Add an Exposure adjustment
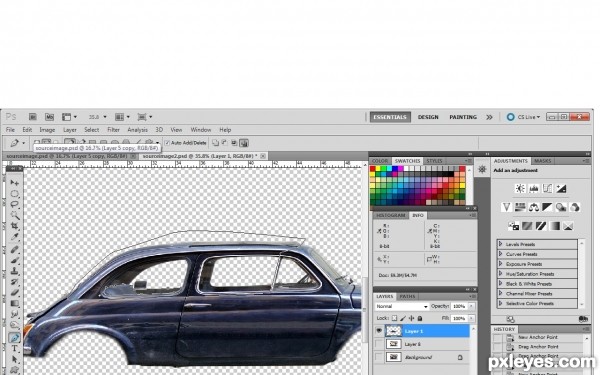This screenshot has width=600, height=375. click(x=561, y=188)
